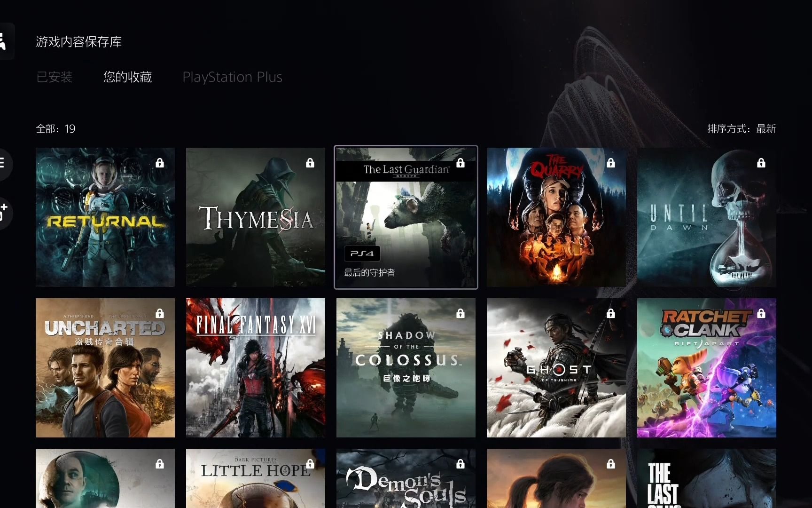
Task: Select the Thymesia game tile
Action: coord(256,217)
